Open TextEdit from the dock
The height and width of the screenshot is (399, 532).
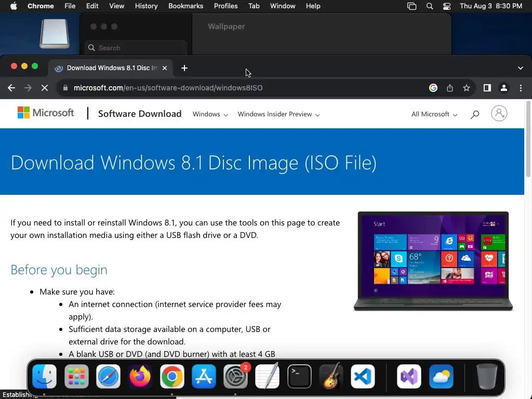[268, 376]
